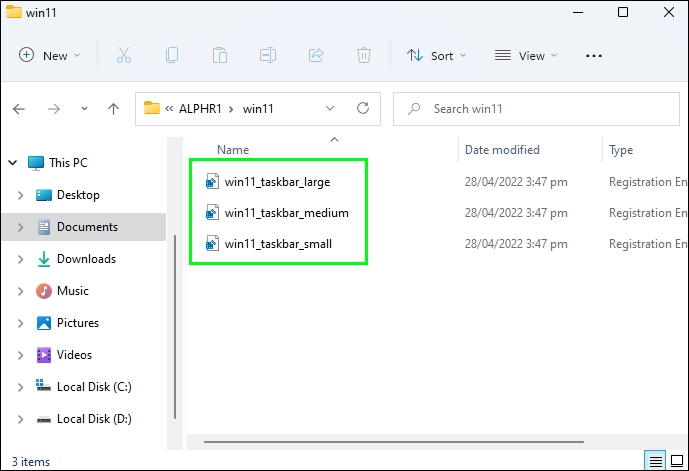Screen dimensions: 689x471
Task: Switch to Details view in status bar
Action: coord(655,461)
